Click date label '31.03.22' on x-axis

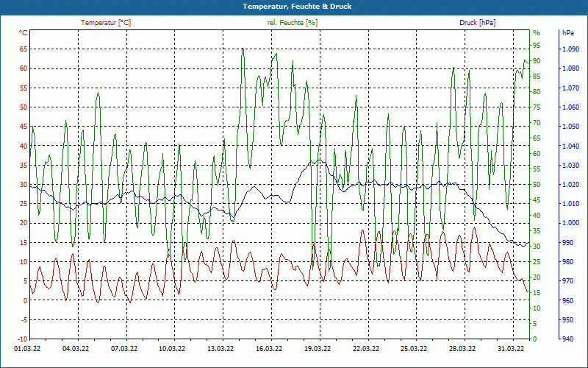point(510,348)
